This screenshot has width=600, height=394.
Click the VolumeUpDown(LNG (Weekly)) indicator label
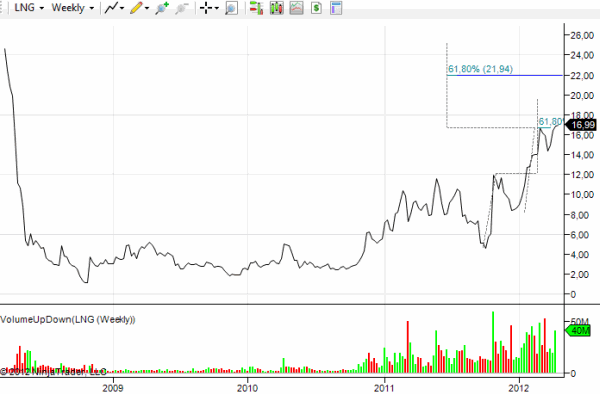coord(68,319)
